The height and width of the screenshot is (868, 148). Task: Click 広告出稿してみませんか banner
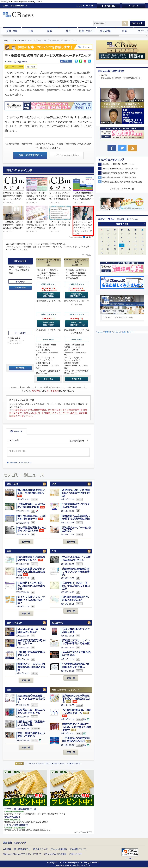[x=122, y=283]
